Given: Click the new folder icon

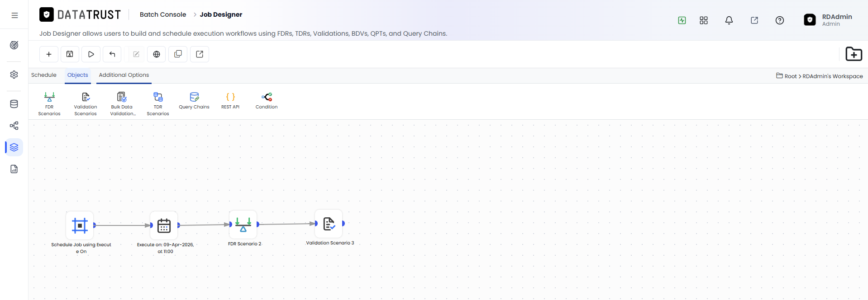Looking at the screenshot, I should tap(854, 54).
